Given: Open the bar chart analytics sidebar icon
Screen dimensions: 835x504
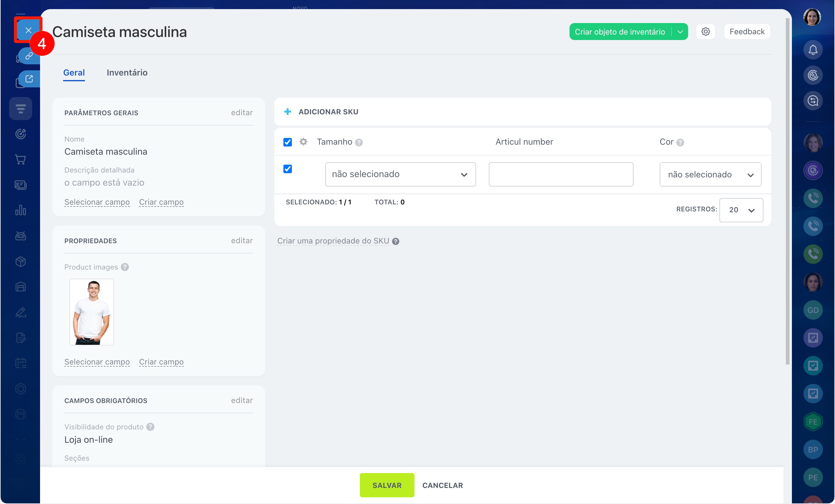Looking at the screenshot, I should tap(21, 210).
